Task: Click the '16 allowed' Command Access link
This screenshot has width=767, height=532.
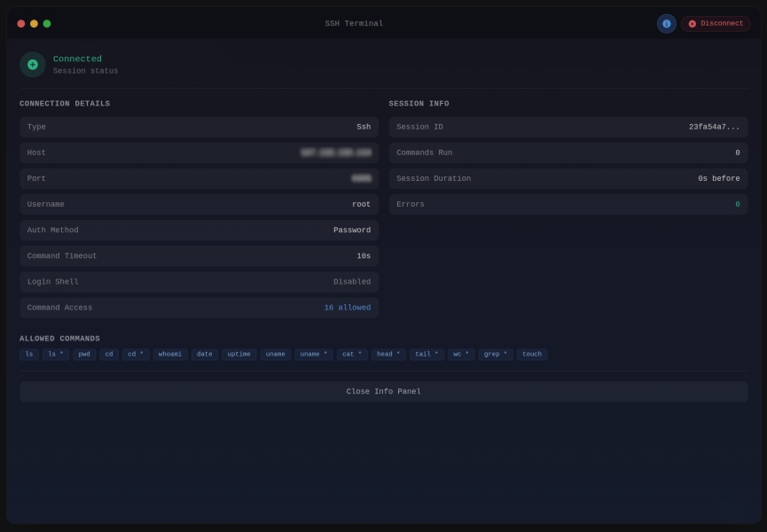Action: 347,308
